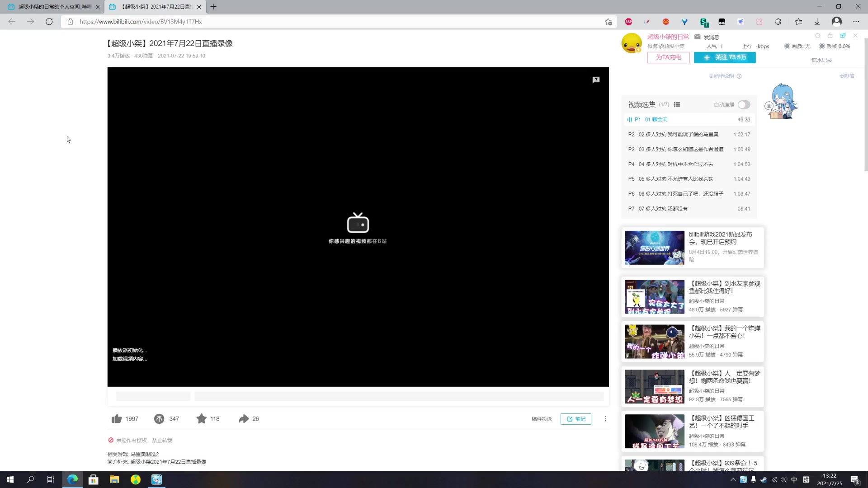Follow the uploader with 关注 73.5万 button
The height and width of the screenshot is (488, 868).
[725, 57]
